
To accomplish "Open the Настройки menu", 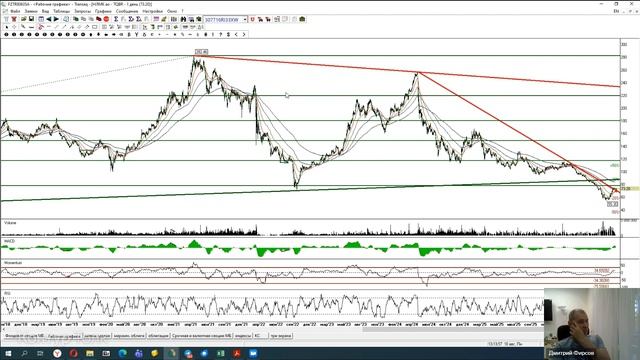I will pyautogui.click(x=153, y=11).
